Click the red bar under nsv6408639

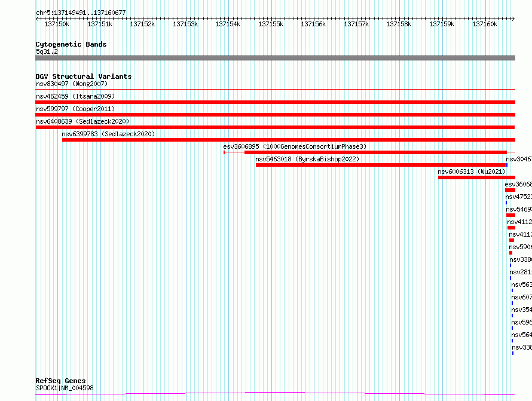point(275,127)
